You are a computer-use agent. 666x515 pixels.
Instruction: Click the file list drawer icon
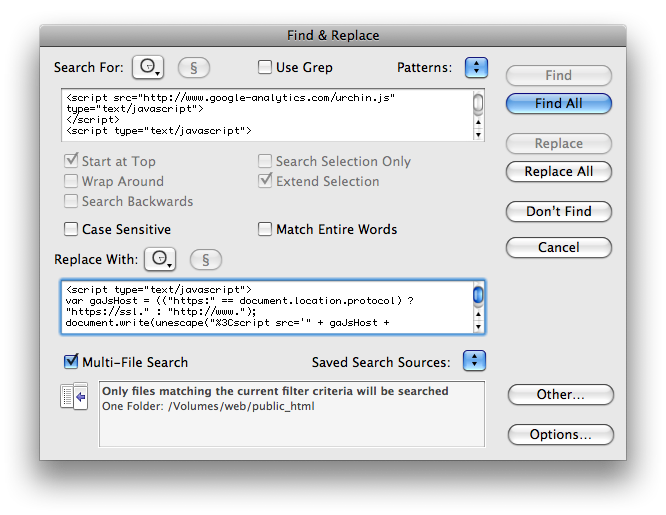click(x=74, y=396)
